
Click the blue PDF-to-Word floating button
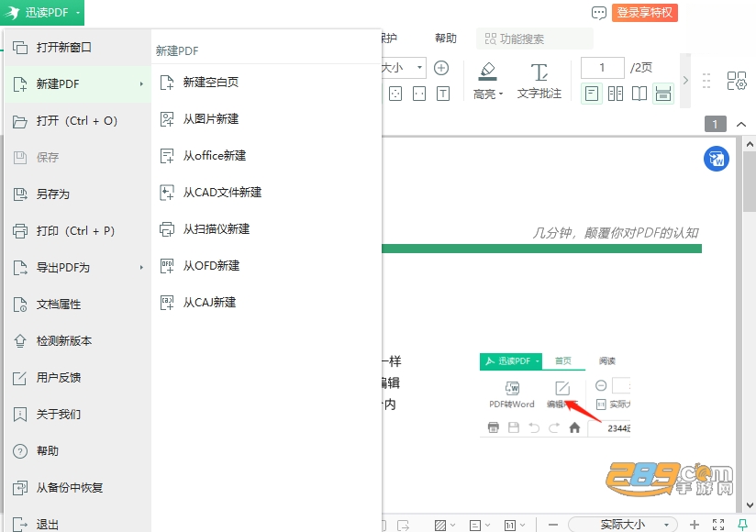click(x=716, y=159)
